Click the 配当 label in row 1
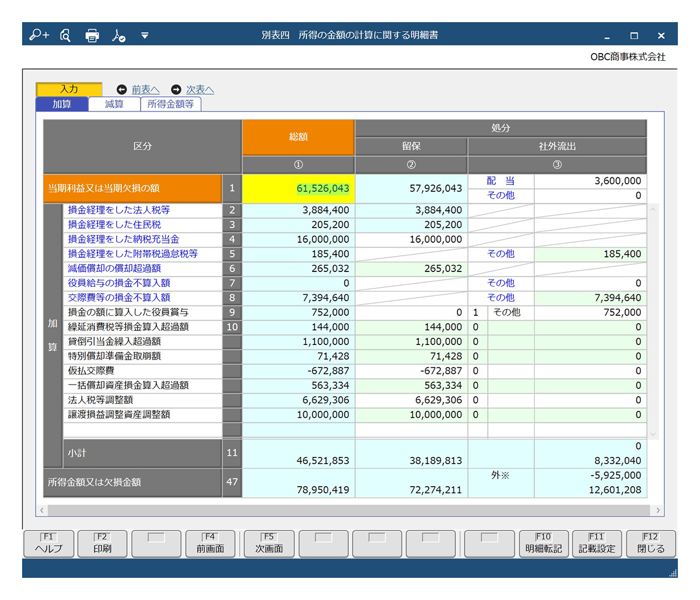 501,181
